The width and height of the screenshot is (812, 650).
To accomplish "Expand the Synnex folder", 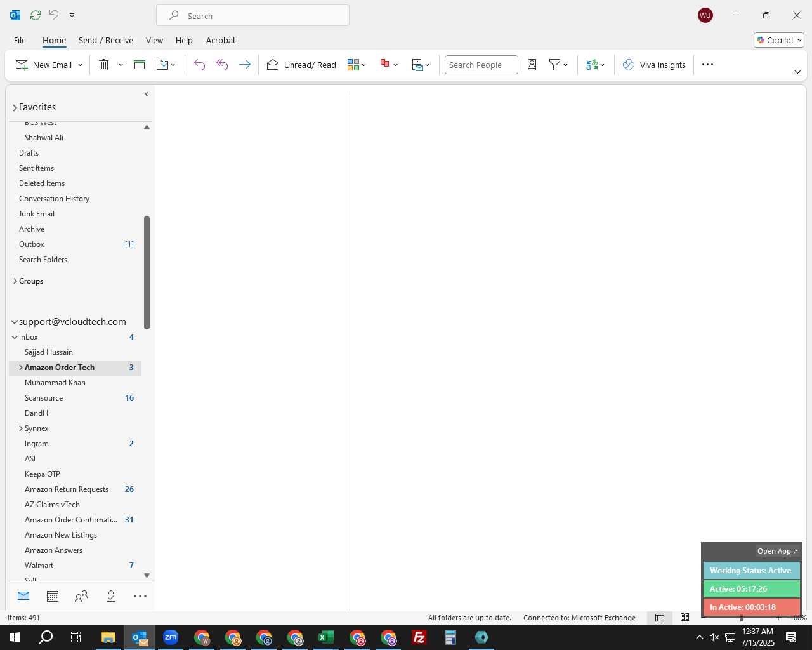I will (21, 428).
